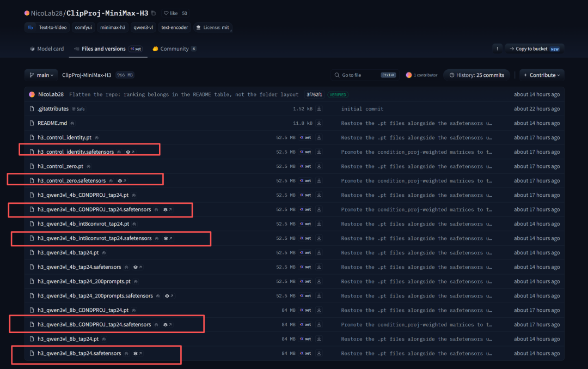Download h3_control_zero.pt via download icon
The image size is (588, 369).
click(319, 166)
